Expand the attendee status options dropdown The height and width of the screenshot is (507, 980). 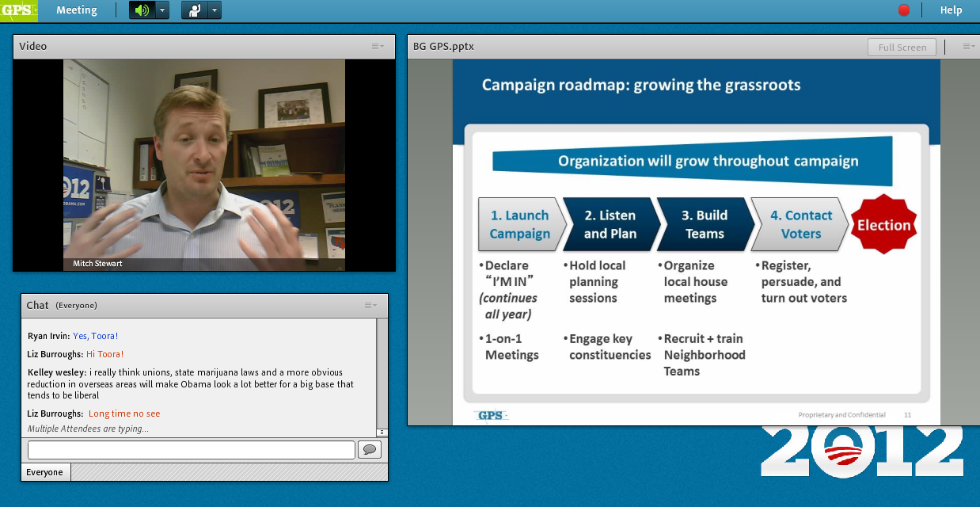coord(215,10)
